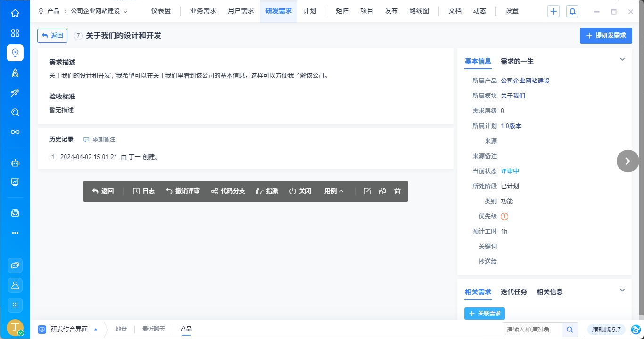Expand the 用例 menu in toolbar
The image size is (644, 339).
pyautogui.click(x=334, y=191)
